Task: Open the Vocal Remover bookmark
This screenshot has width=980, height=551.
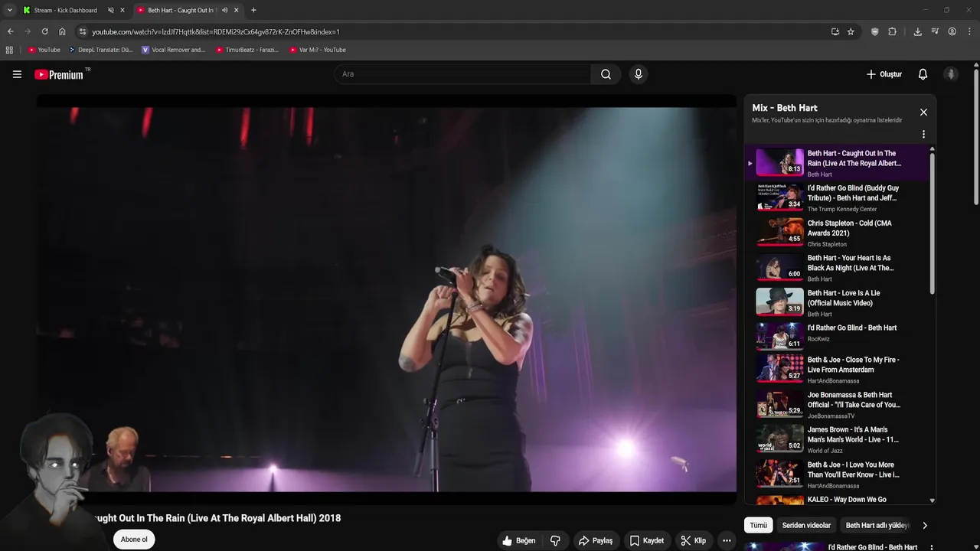Action: [174, 50]
